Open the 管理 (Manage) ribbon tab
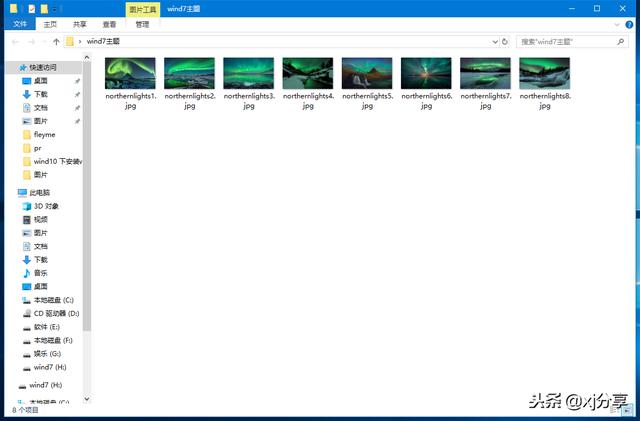The image size is (640, 421). tap(142, 25)
